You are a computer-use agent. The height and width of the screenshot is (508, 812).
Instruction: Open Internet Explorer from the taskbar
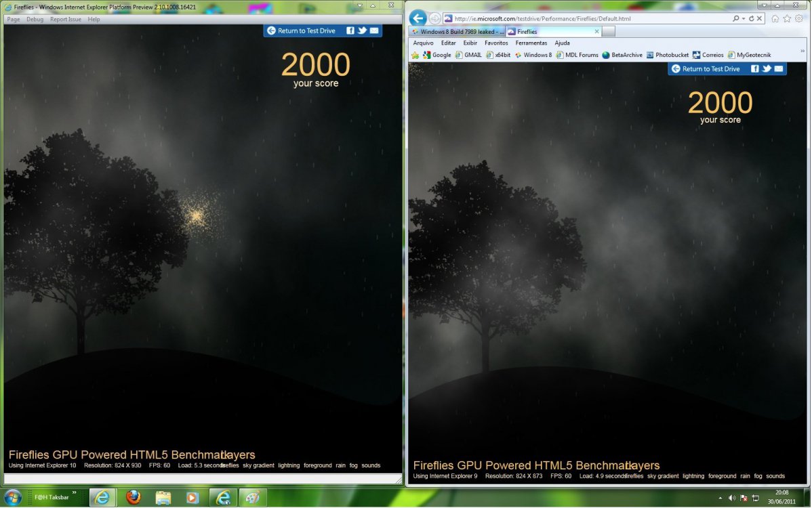click(102, 498)
